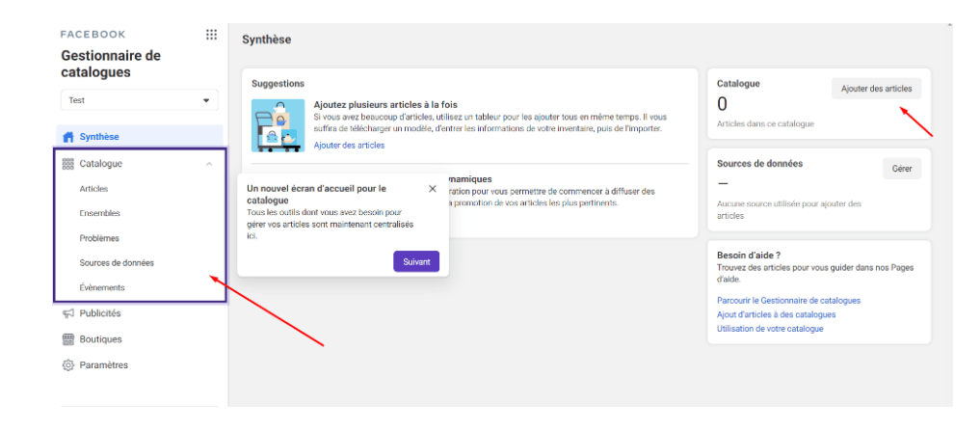Open the Test catalogue dropdown
Image resolution: width=980 pixels, height=430 pixels.
(139, 100)
